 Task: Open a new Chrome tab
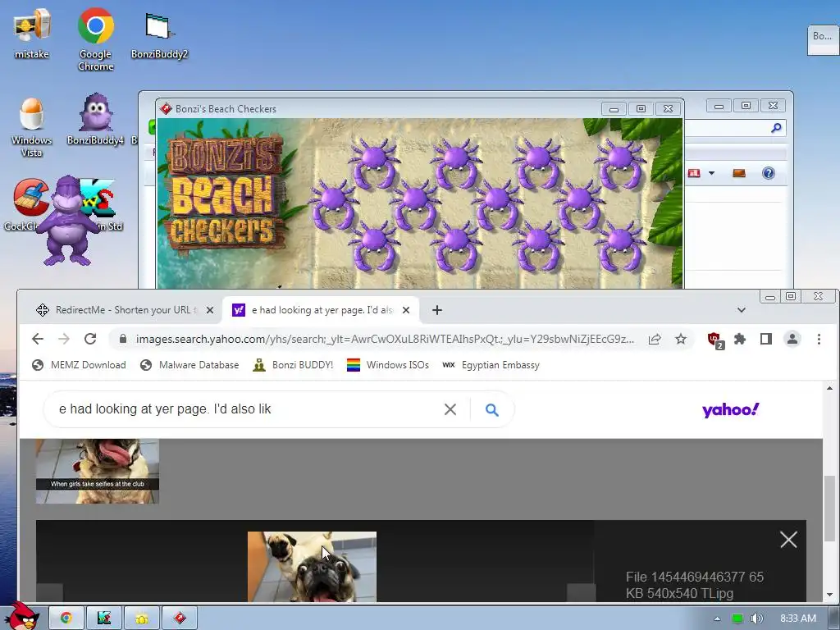pos(437,310)
